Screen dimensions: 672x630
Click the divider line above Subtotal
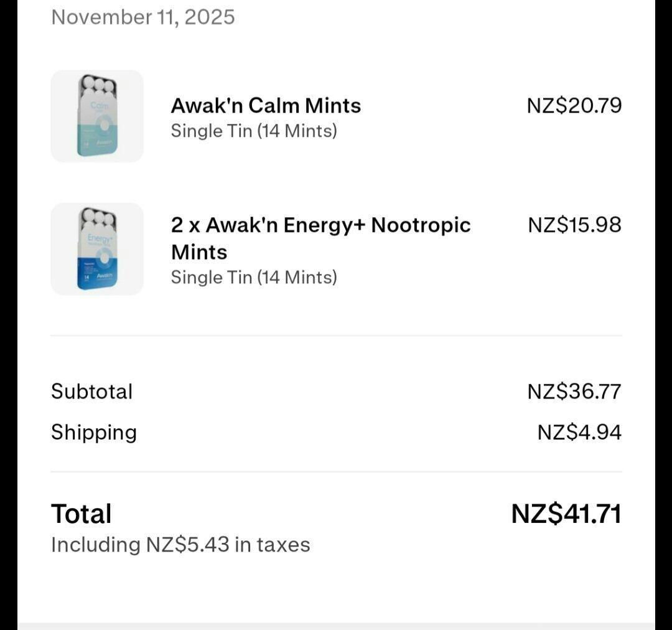336,336
